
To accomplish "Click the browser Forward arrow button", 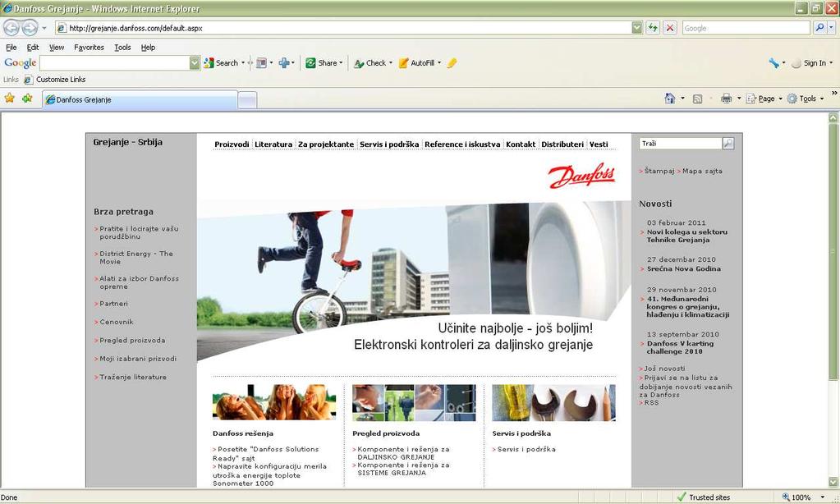I will [x=30, y=27].
